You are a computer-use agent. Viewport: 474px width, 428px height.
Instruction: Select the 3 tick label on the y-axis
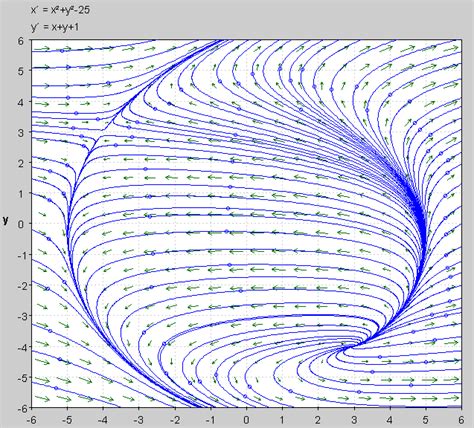[21, 133]
